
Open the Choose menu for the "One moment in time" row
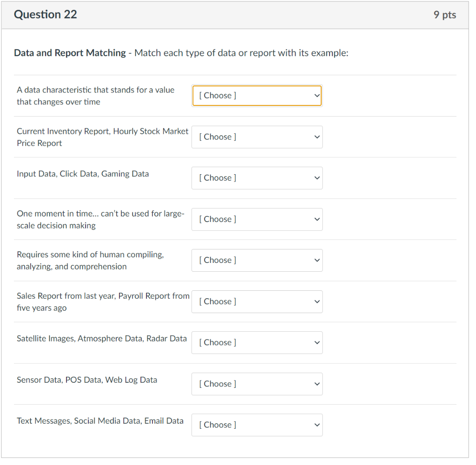(257, 219)
